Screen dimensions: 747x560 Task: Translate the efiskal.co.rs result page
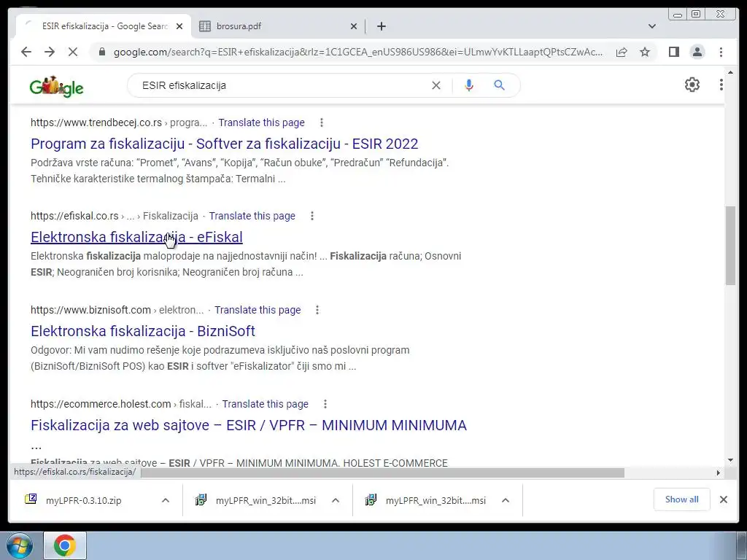tap(252, 216)
